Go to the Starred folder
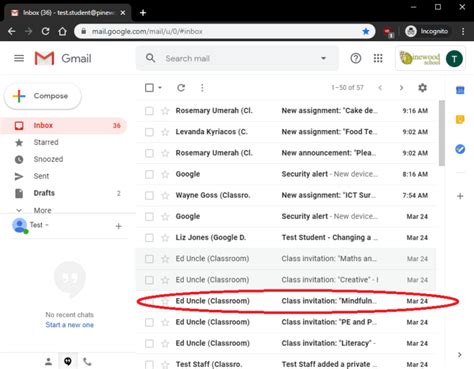Viewport: 474px width, 369px height. [x=46, y=142]
